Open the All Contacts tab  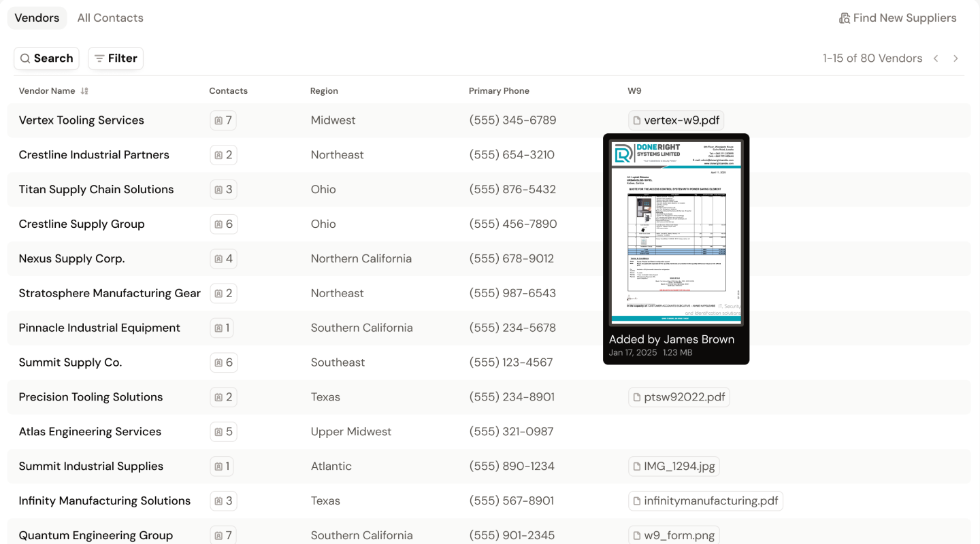[x=110, y=18]
